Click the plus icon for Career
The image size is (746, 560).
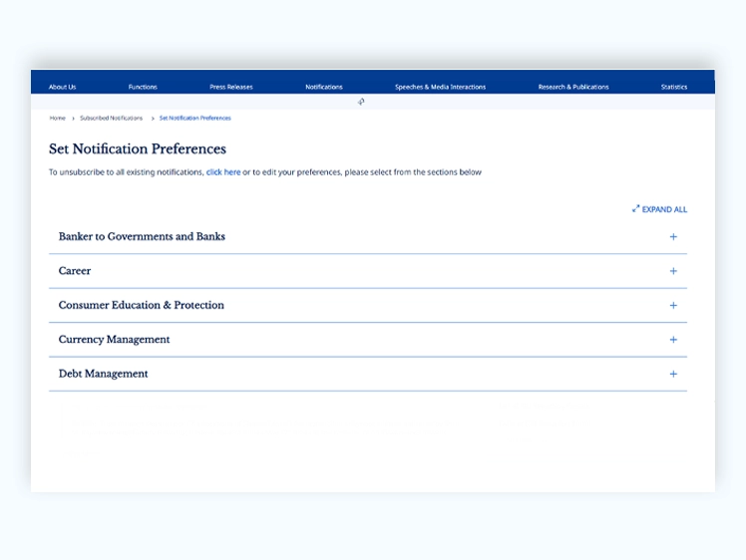pyautogui.click(x=673, y=271)
